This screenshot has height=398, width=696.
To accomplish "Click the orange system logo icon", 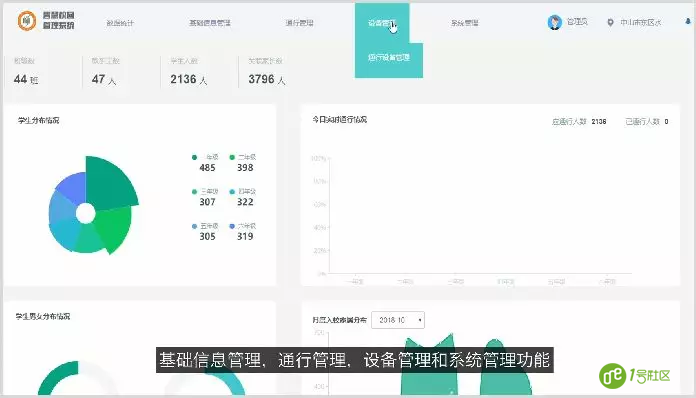I will click(x=27, y=21).
